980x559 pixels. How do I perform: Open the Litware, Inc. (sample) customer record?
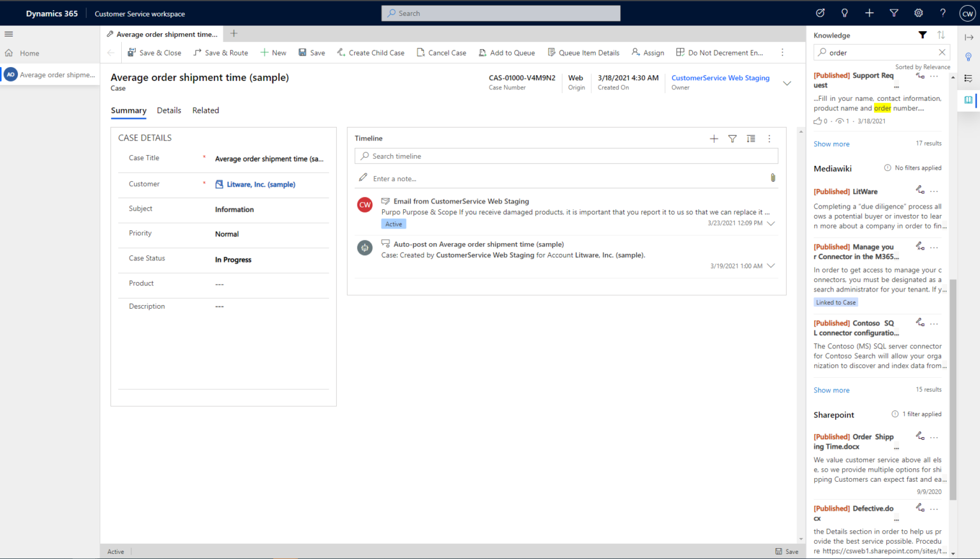tap(261, 184)
